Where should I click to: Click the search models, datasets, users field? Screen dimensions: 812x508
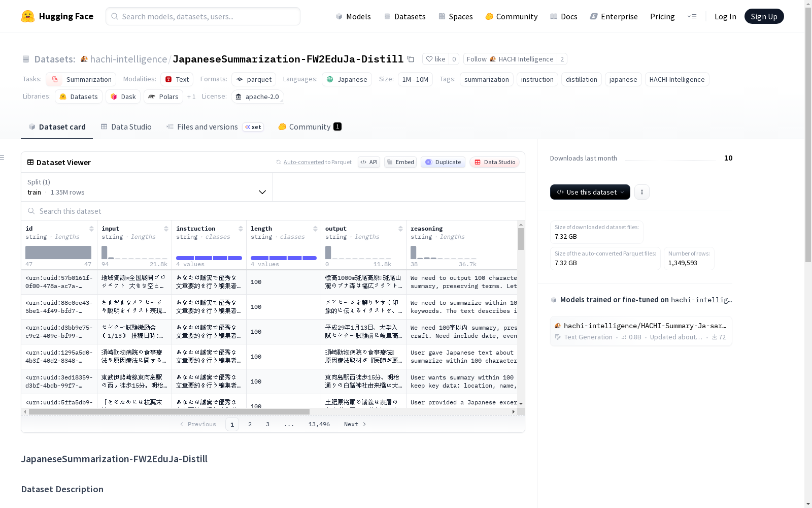[203, 16]
